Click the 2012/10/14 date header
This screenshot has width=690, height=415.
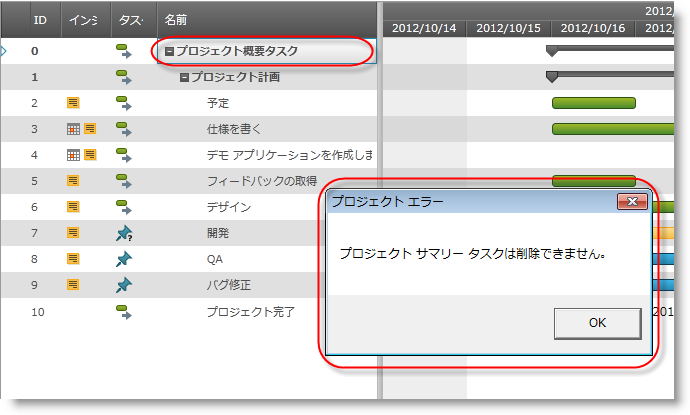424,28
